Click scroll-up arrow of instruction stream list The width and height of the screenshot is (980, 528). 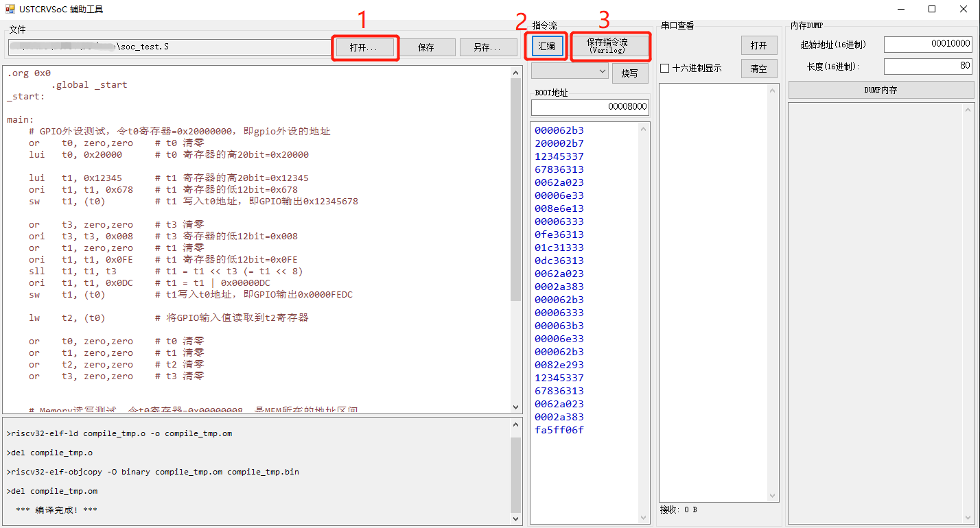click(x=644, y=128)
